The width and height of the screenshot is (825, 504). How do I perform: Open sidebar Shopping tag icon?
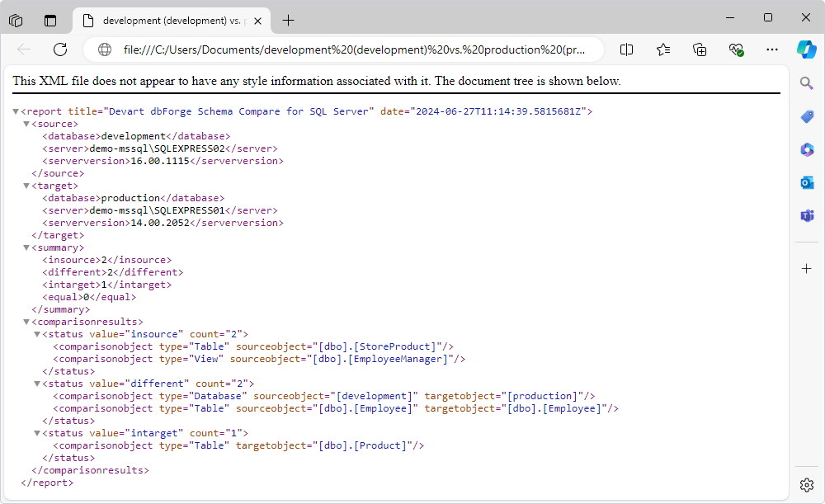click(807, 117)
